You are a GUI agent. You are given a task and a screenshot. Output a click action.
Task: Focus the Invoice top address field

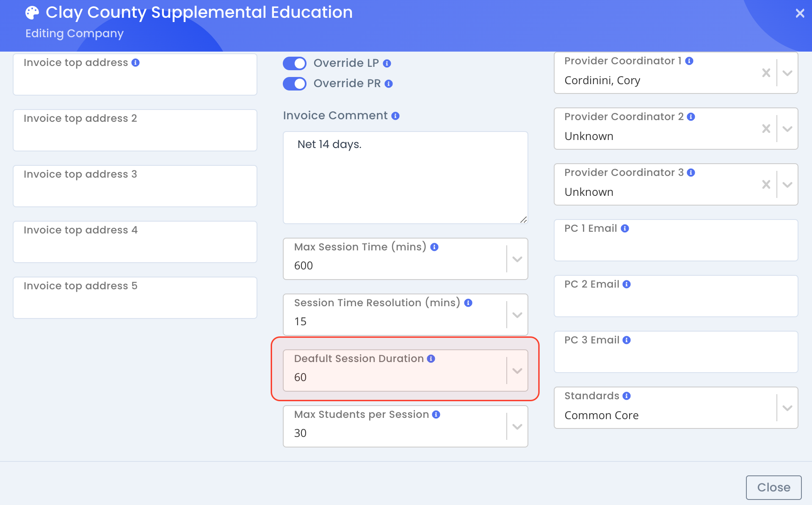point(135,74)
